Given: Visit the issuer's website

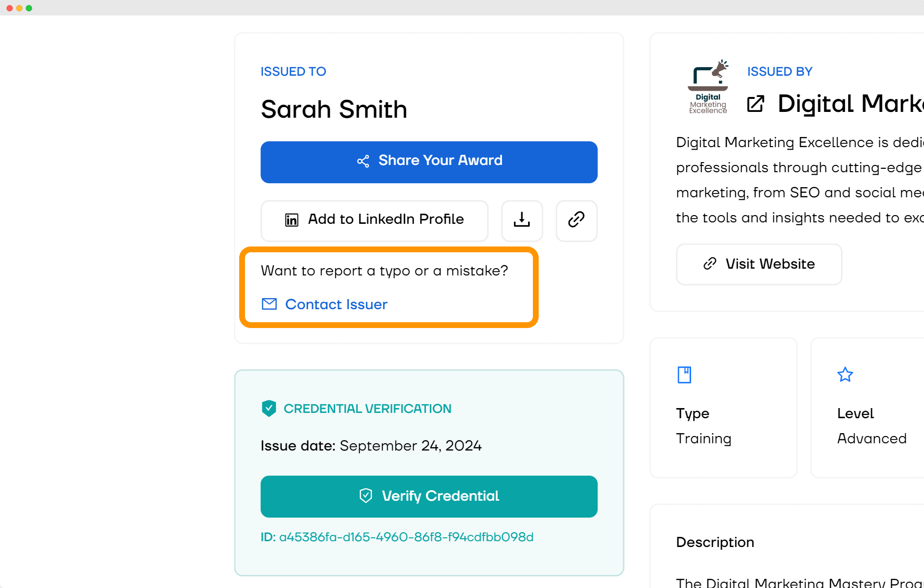Looking at the screenshot, I should pyautogui.click(x=759, y=264).
